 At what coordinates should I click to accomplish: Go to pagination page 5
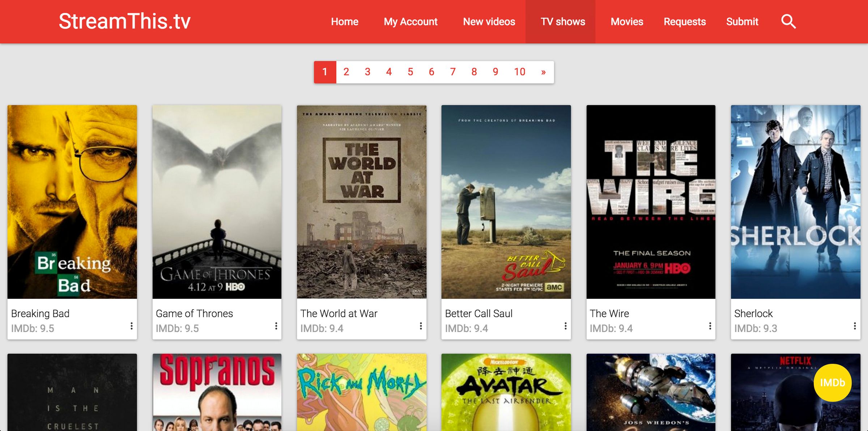(x=410, y=72)
